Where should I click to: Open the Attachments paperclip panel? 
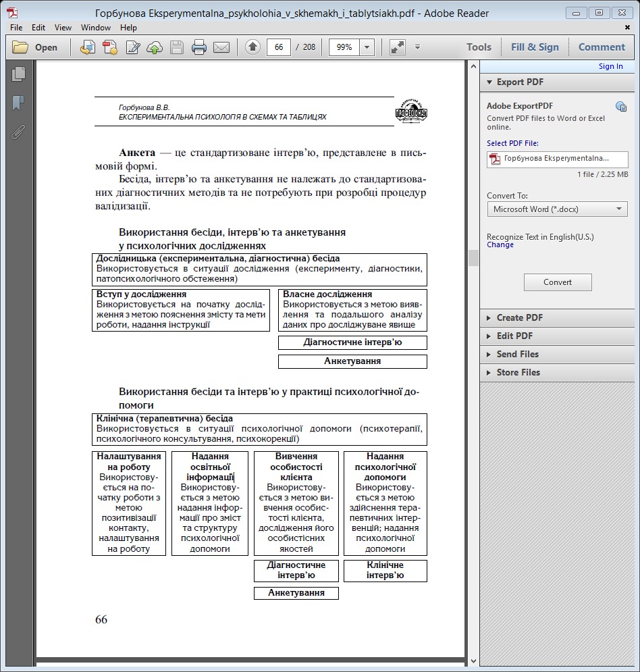pos(18,131)
